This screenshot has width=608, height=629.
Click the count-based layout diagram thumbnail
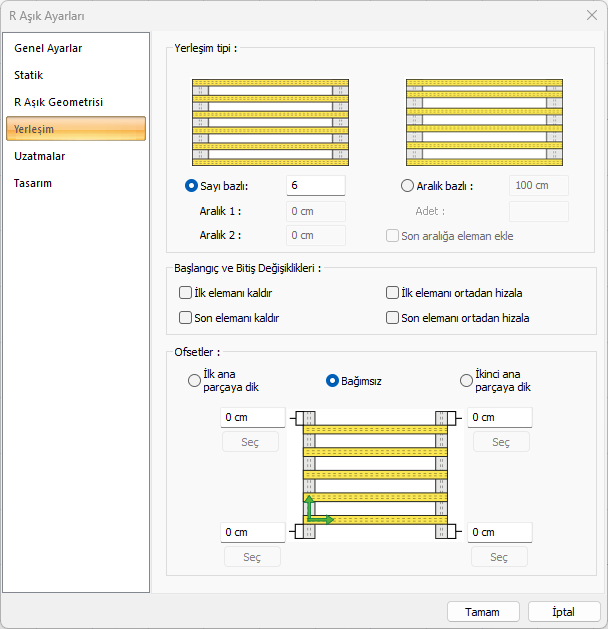pyautogui.click(x=270, y=121)
